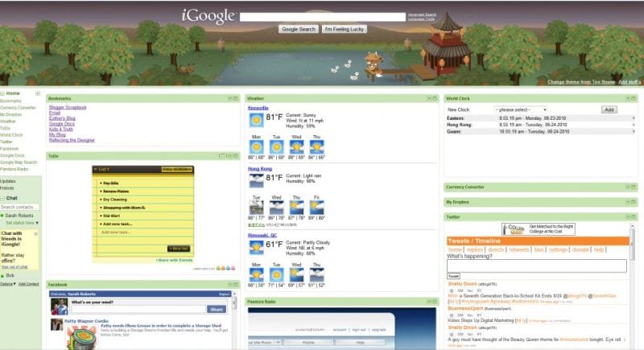Screen dimensions: 644x350
Task: Collapse List 1 in the ToDo gadget
Action: [95, 169]
